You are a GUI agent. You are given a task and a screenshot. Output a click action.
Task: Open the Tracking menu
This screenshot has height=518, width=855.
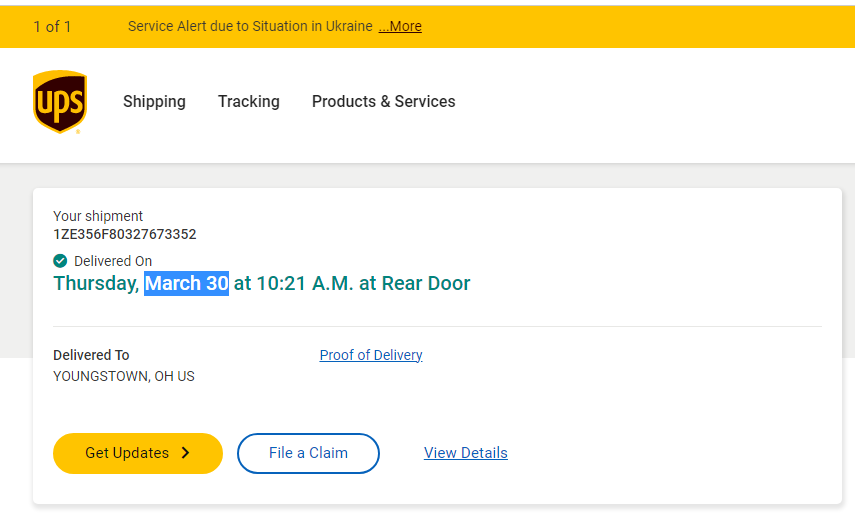click(x=248, y=101)
